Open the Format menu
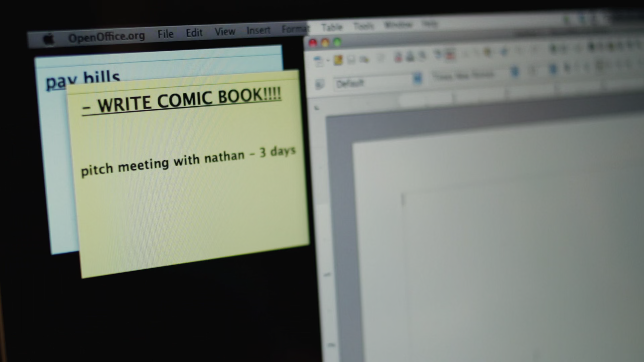This screenshot has height=362, width=644. [x=295, y=29]
